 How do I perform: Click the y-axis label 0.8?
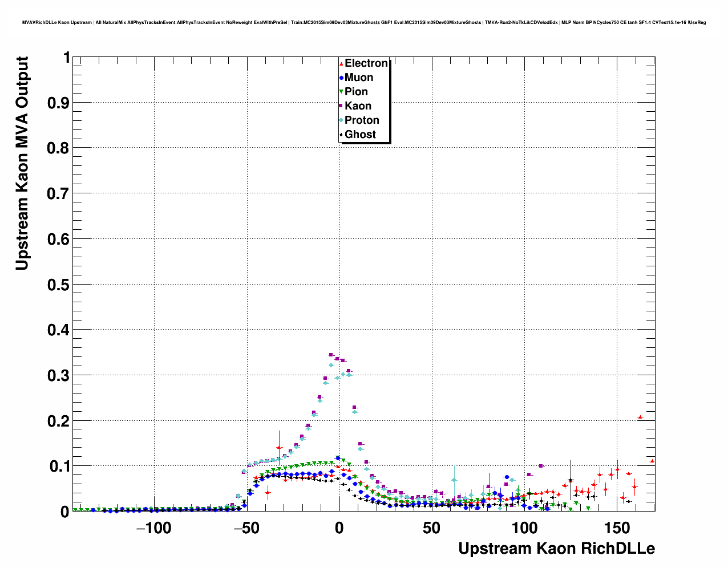tap(58, 148)
